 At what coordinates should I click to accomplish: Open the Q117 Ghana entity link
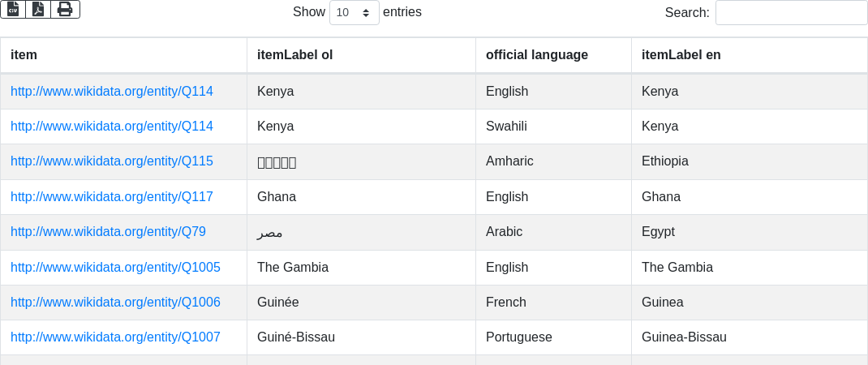tap(112, 196)
